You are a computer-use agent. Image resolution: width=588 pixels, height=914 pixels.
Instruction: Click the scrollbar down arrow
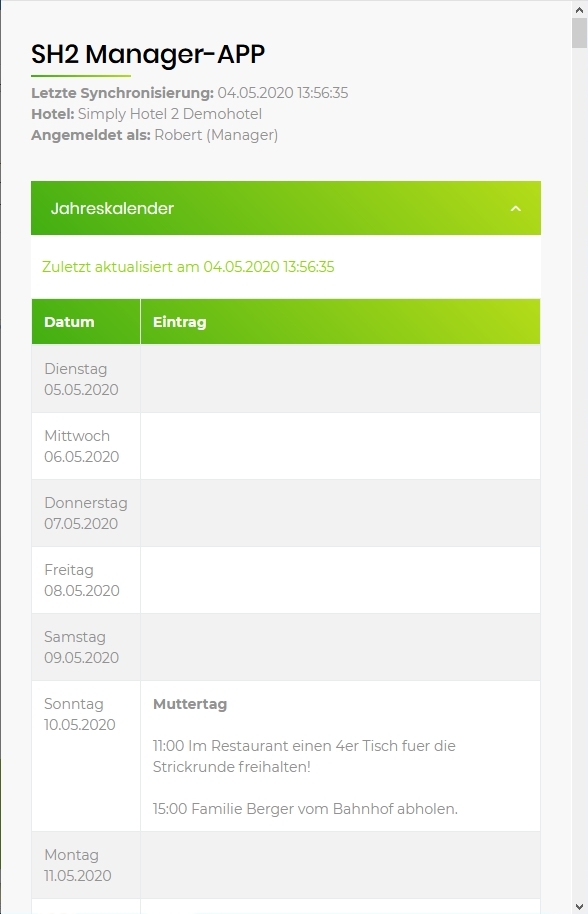579,906
